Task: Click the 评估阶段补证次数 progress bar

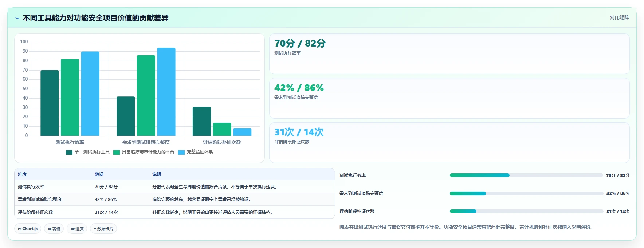Action: 526,211
